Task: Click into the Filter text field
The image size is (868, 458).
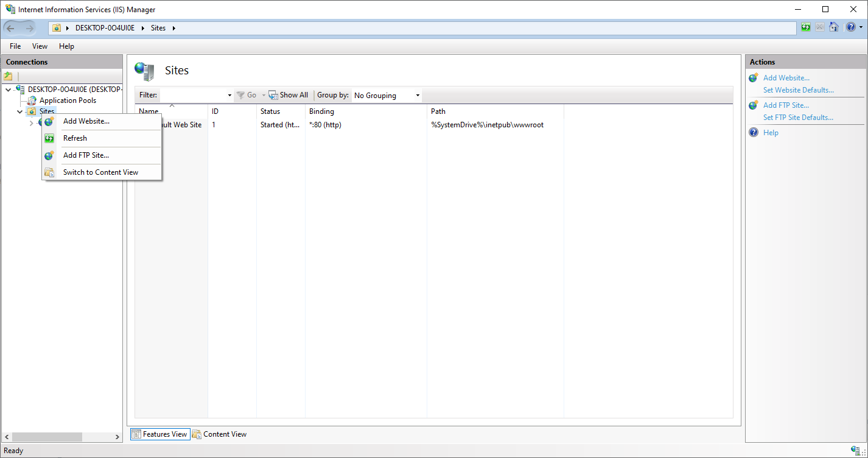Action: tap(192, 95)
